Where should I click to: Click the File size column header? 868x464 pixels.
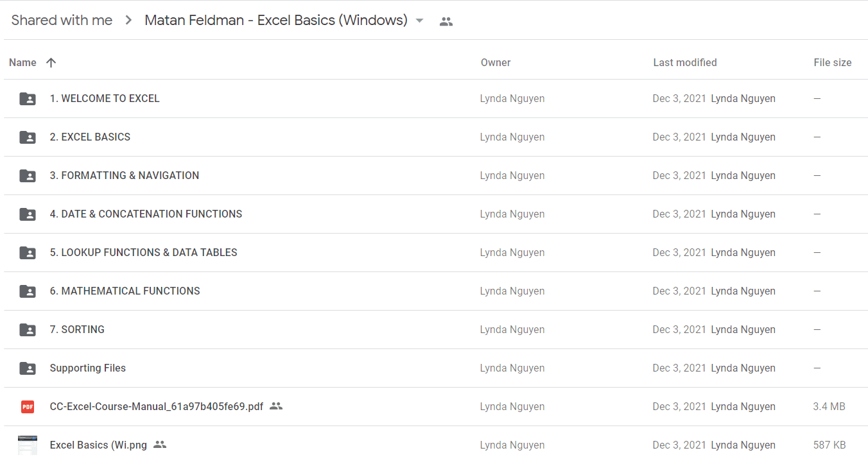[833, 62]
